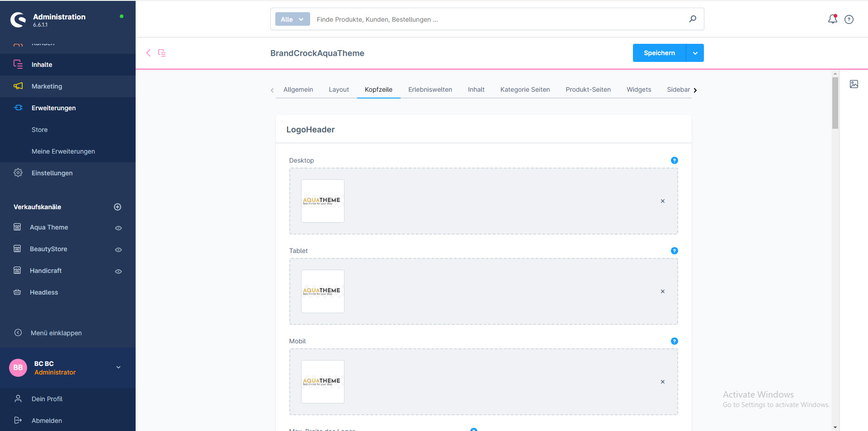
Task: Click the Speichern button
Action: pos(659,53)
